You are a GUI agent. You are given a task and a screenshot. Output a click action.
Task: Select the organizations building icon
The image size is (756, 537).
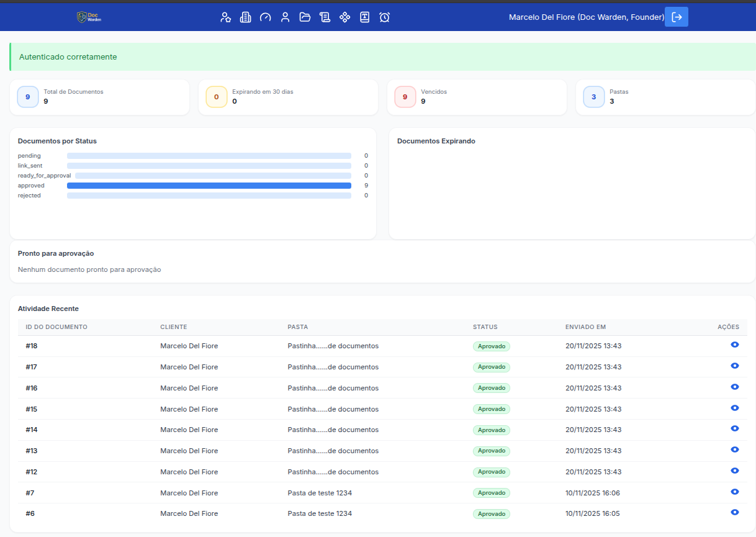[245, 17]
